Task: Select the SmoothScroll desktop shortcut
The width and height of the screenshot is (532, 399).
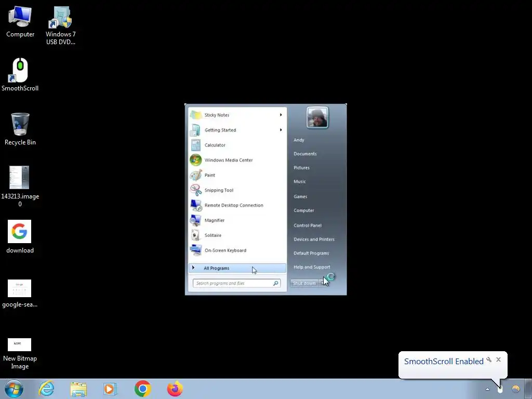Action: click(20, 75)
